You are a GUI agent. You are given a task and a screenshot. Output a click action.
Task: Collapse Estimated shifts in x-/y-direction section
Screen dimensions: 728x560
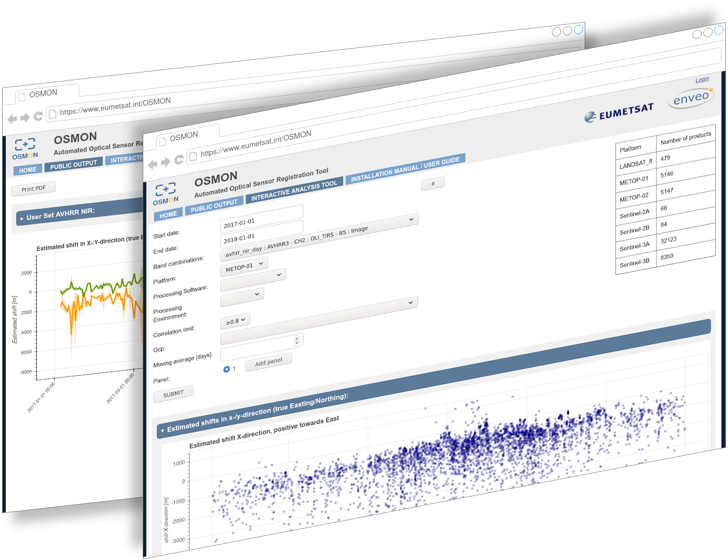433,379
